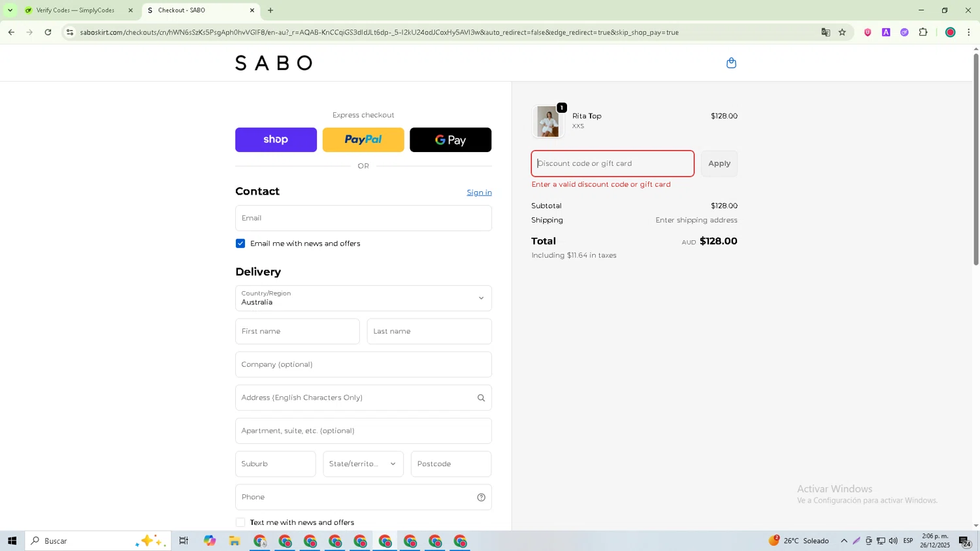Uncheck Email me with news and offers
The image size is (980, 551).
(240, 244)
